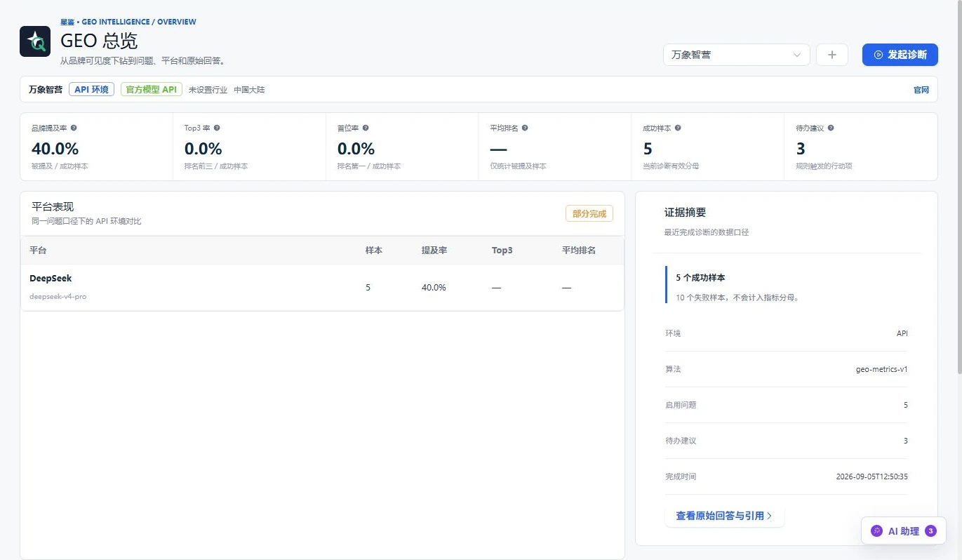The width and height of the screenshot is (962, 560).
Task: Start diagnosis with 发起诊断 button
Action: (900, 55)
